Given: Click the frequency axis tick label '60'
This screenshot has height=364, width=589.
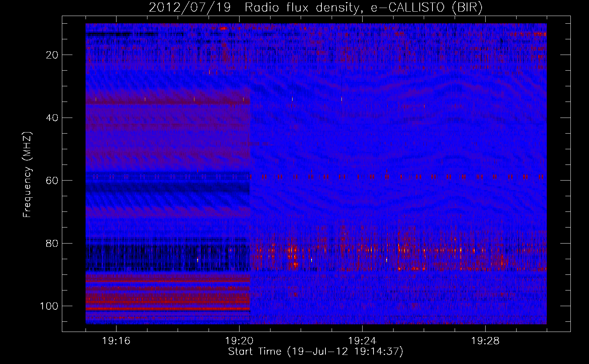Looking at the screenshot, I should coord(52,181).
